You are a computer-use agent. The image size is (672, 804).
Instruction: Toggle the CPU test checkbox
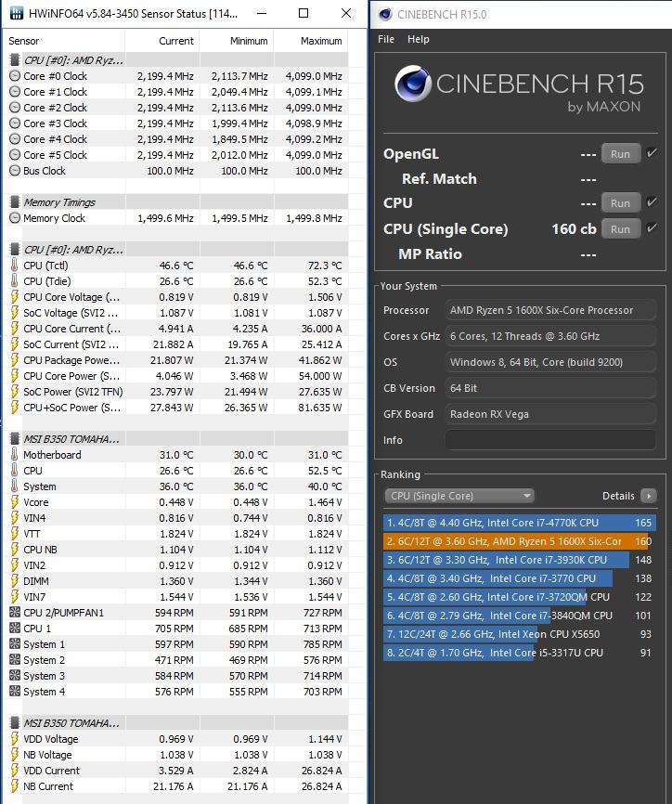tap(652, 202)
